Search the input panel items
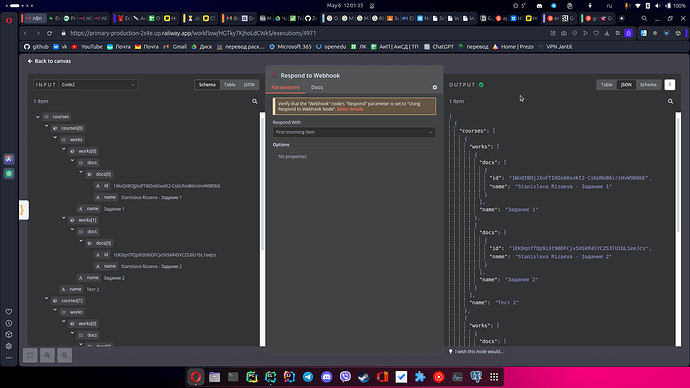 point(254,102)
